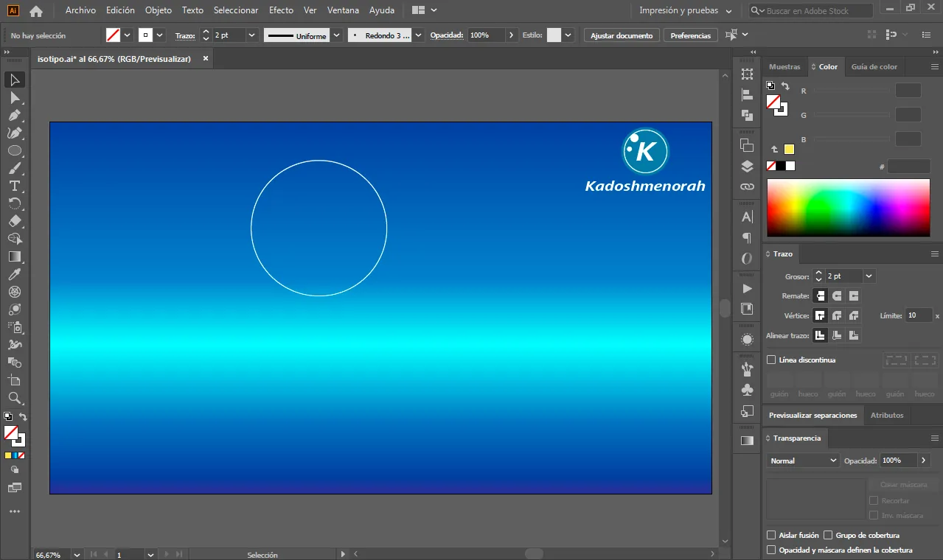Activate the Zoom tool
943x560 pixels.
(14, 399)
